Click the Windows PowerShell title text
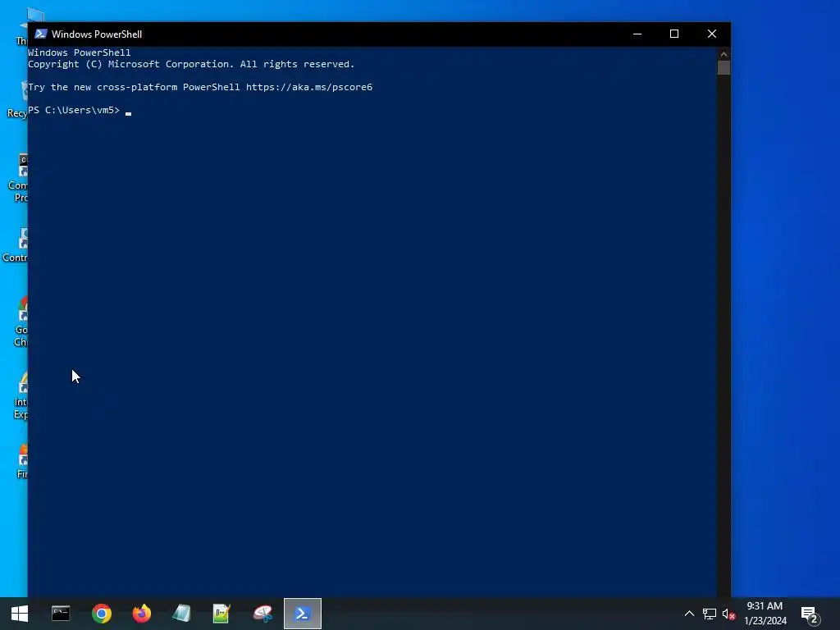Viewport: 840px width, 630px height. pyautogui.click(x=97, y=34)
